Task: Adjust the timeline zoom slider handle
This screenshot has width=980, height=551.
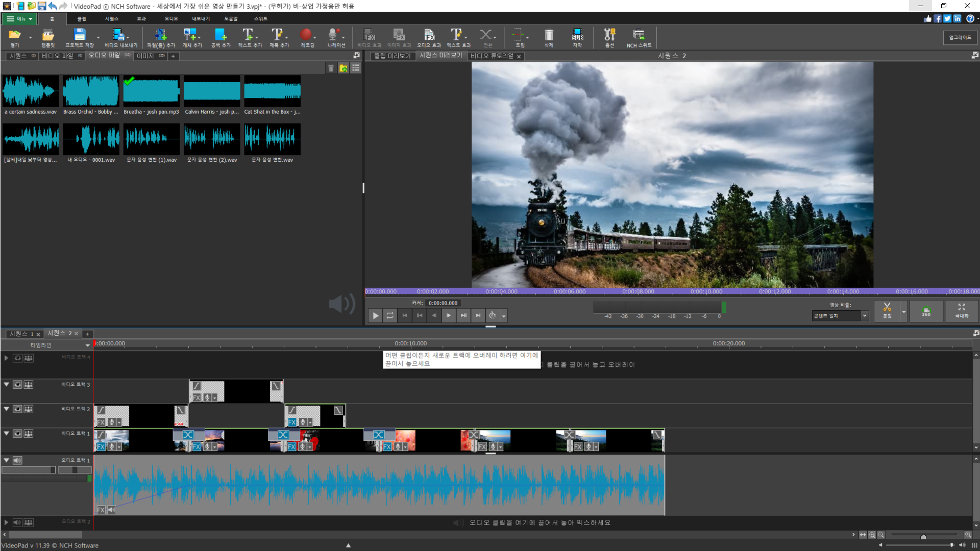Action: 923,537
